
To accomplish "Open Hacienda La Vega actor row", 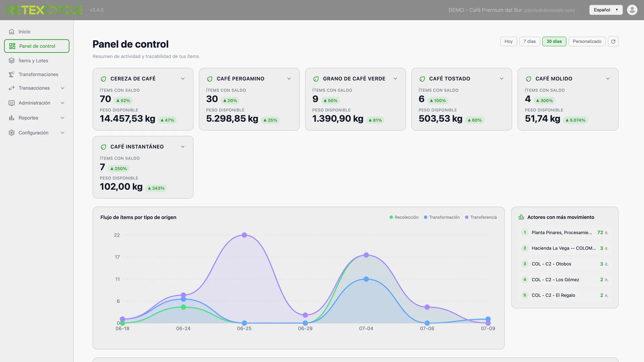I will pyautogui.click(x=565, y=248).
